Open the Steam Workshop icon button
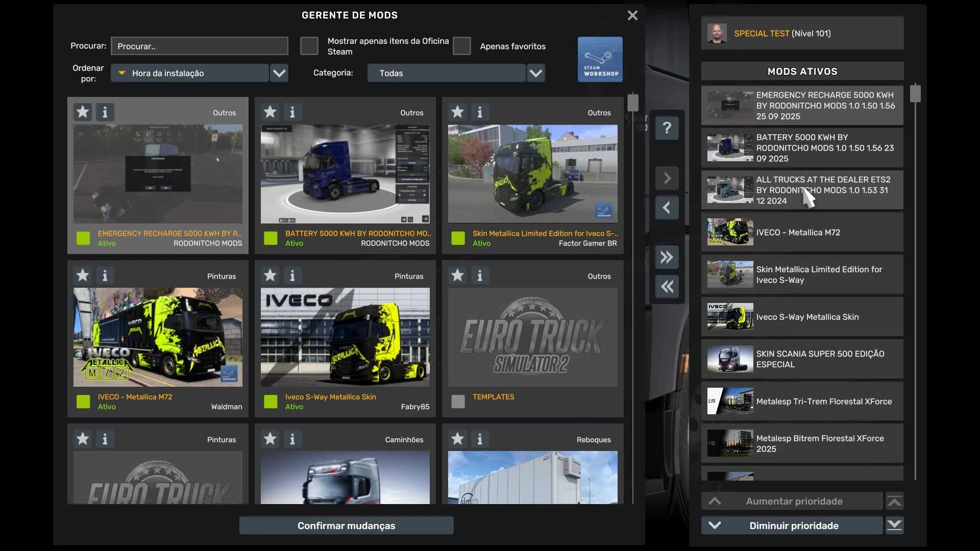Viewport: 980px width, 551px height. point(600,59)
